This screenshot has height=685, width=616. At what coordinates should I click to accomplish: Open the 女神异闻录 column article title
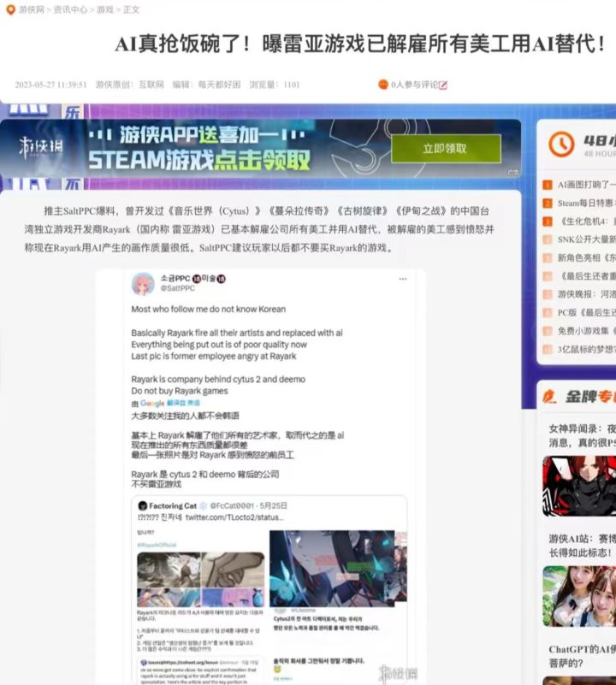coord(583,435)
